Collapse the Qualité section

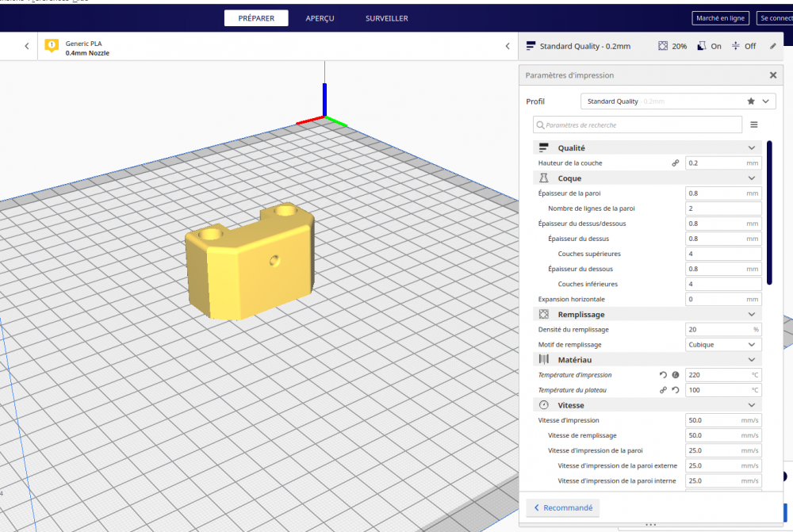752,147
